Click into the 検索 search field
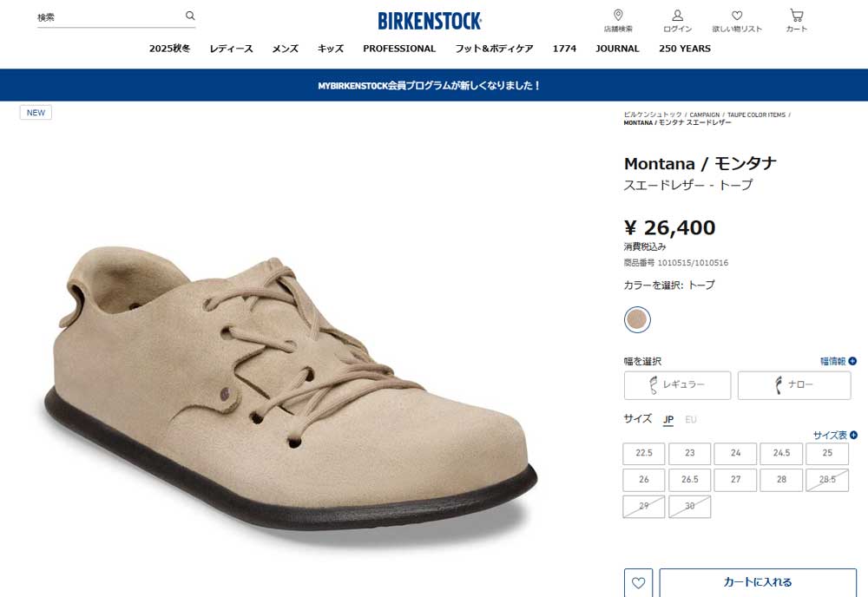This screenshot has height=597, width=868. click(108, 16)
